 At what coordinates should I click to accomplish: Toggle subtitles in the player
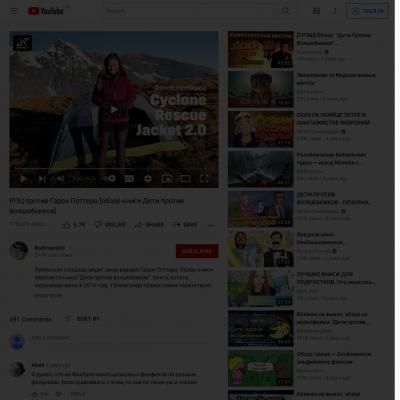click(129, 179)
